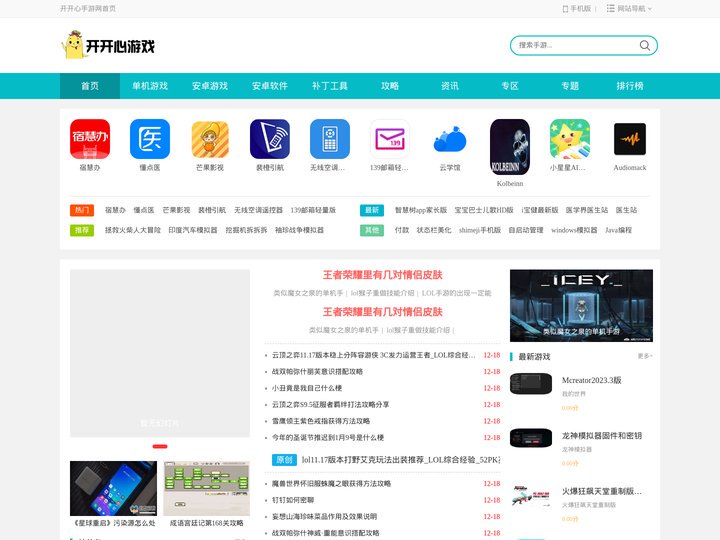720x540 pixels.
Task: Open the lol11.17版本打野艾克 article link
Action: [401, 460]
